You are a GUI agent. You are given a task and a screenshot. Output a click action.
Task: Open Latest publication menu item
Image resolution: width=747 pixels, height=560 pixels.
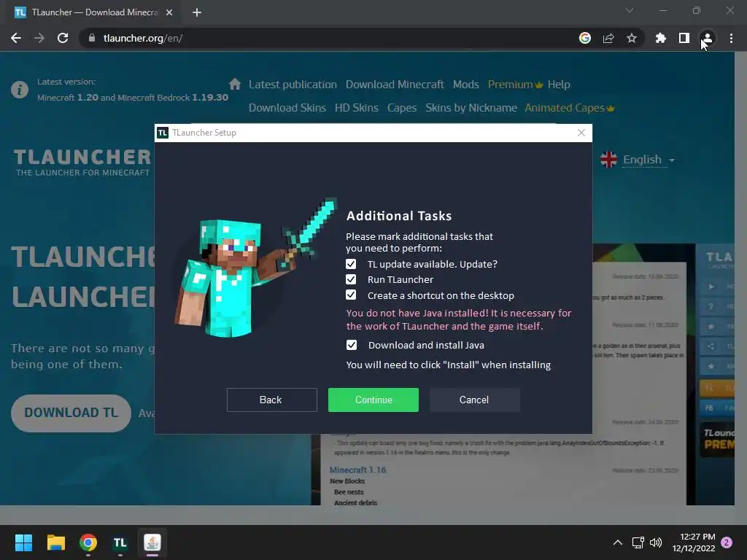coord(293,85)
